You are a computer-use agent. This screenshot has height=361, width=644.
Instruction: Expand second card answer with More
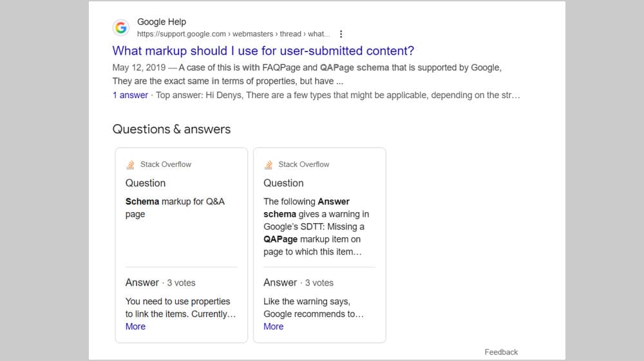click(x=273, y=326)
